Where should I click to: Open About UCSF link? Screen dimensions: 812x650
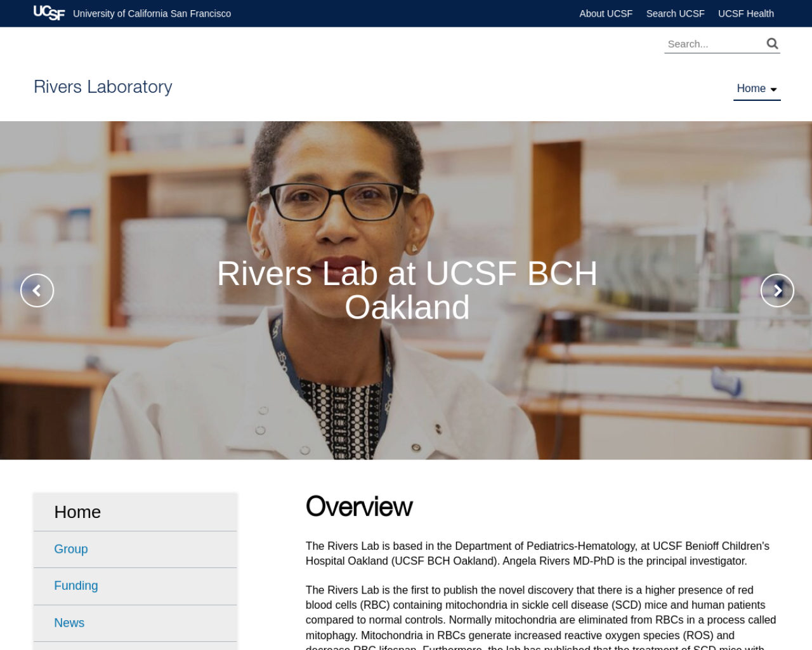pos(606,13)
